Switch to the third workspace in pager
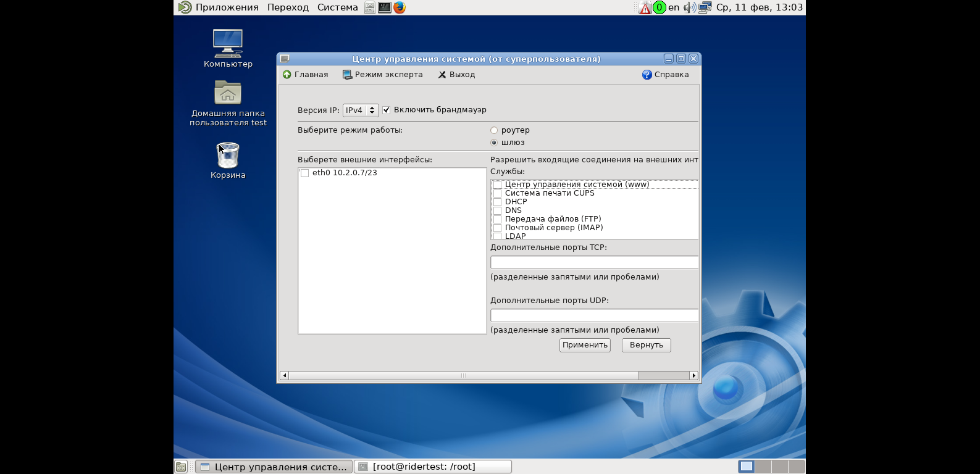 (780, 467)
